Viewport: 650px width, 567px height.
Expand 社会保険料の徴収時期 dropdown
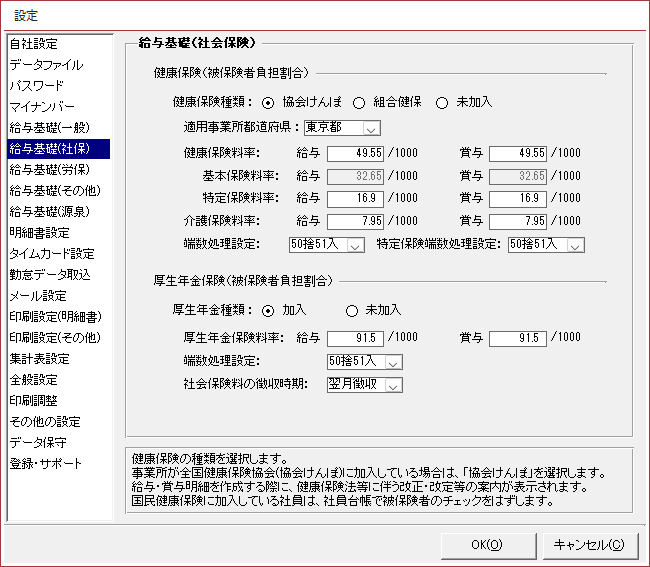392,385
